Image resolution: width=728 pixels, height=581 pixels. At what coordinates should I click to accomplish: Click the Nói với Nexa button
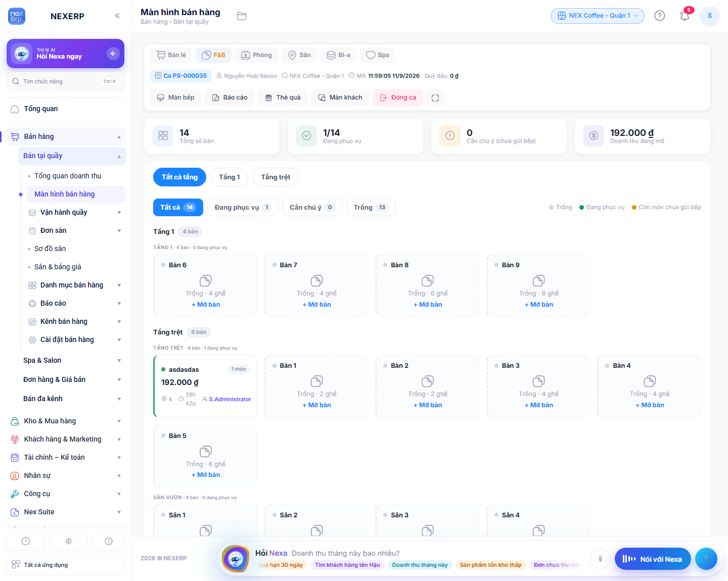point(653,559)
